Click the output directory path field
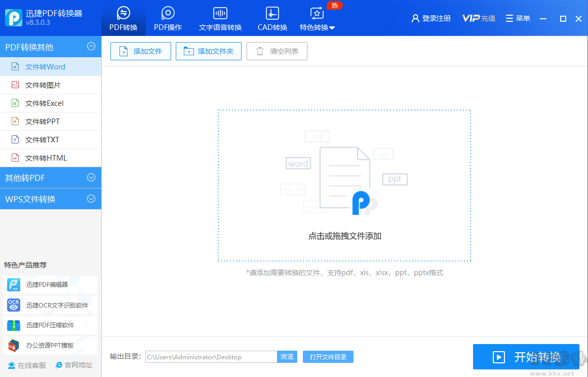 (x=210, y=357)
